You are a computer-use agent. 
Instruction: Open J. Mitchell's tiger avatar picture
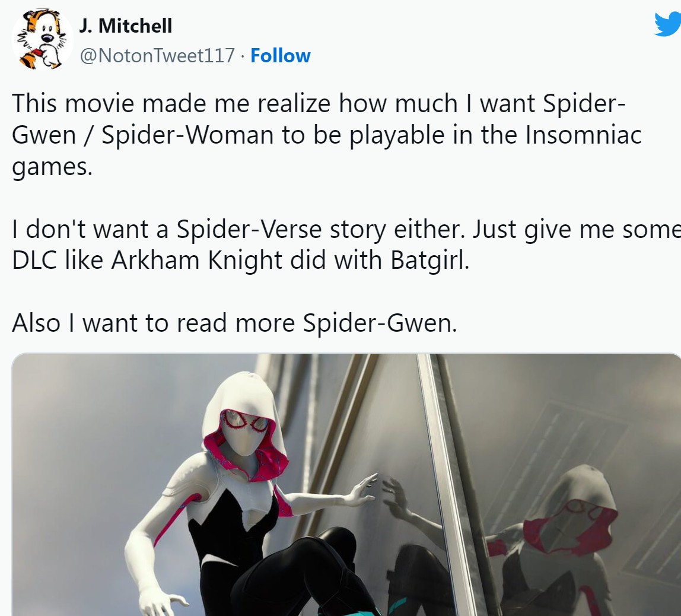42,40
